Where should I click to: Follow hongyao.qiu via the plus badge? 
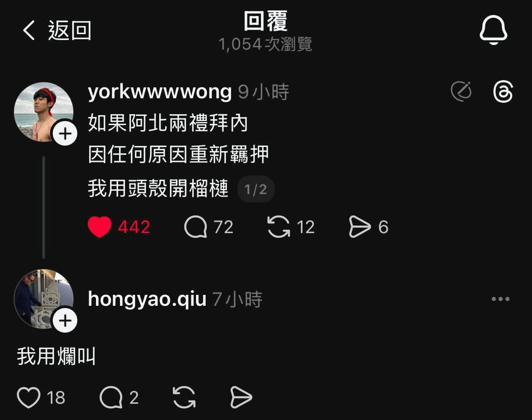point(65,320)
